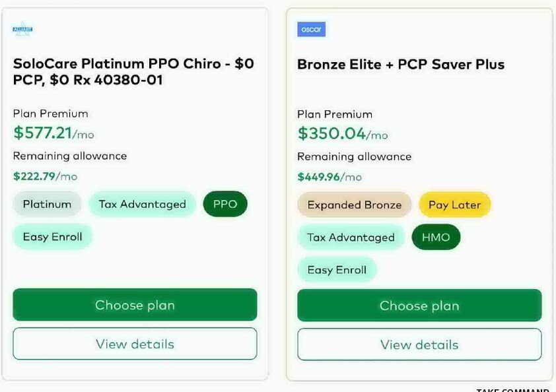Screen dimensions: 556x392
Task: Click Easy Enroll tag on the Bronze Elite card
Action: tap(337, 270)
